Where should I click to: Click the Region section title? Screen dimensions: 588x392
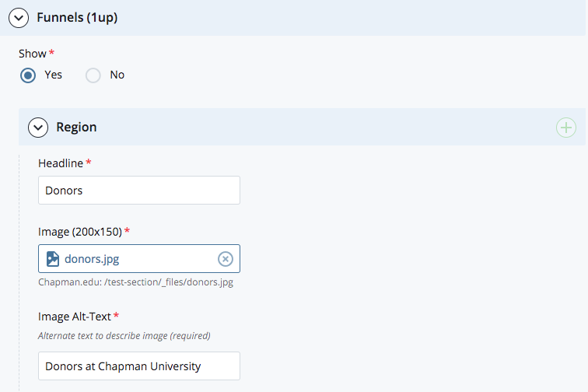point(76,127)
